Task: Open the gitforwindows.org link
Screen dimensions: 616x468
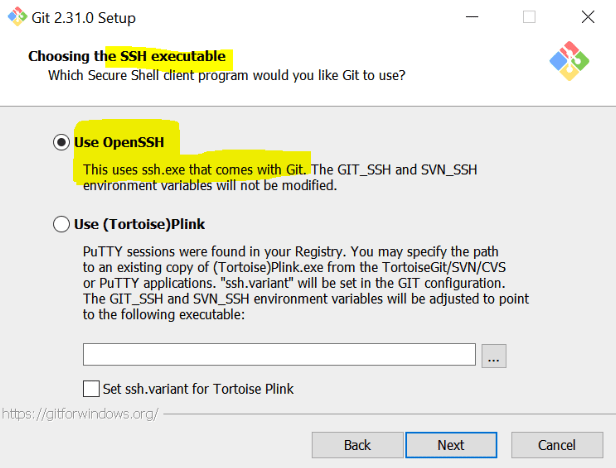Action: point(80,414)
